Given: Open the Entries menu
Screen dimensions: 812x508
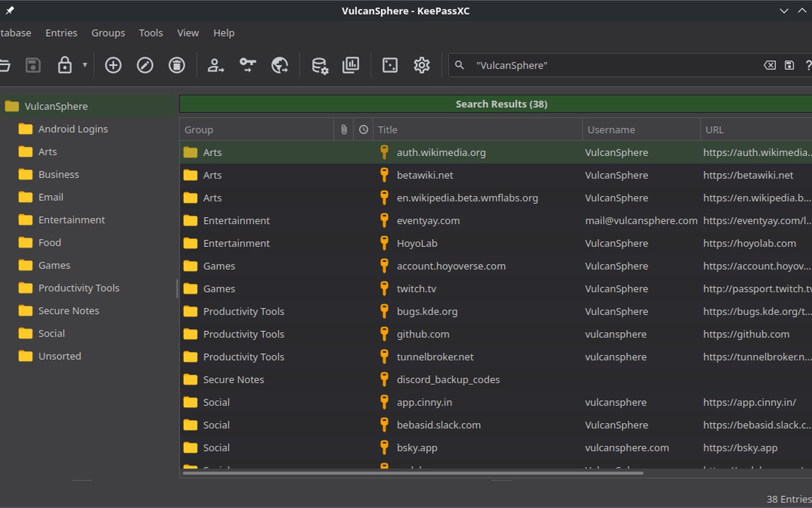Looking at the screenshot, I should 61,33.
